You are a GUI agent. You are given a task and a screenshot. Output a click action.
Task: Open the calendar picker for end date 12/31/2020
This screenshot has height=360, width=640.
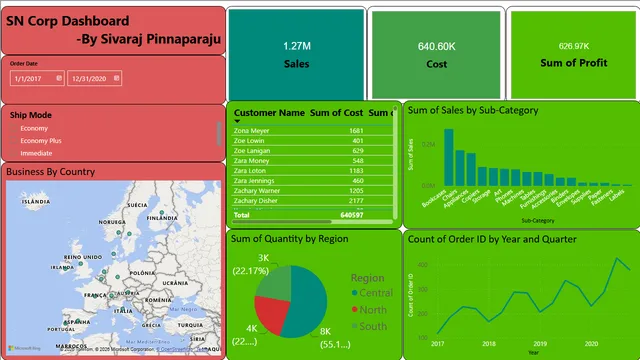(116, 78)
